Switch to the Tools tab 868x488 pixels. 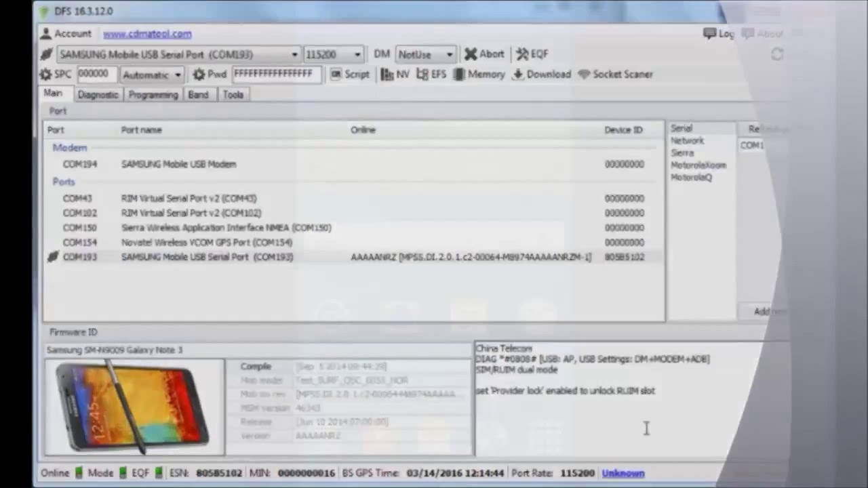(x=233, y=95)
